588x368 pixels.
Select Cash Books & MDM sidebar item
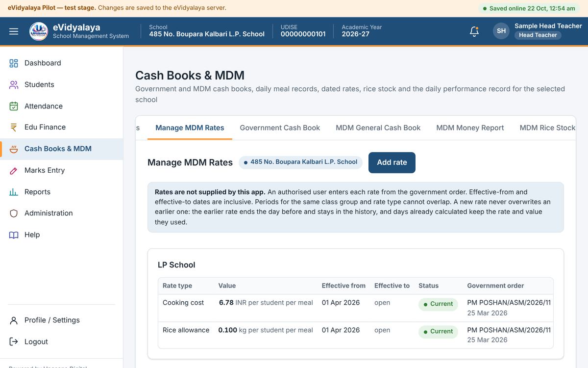click(61, 149)
